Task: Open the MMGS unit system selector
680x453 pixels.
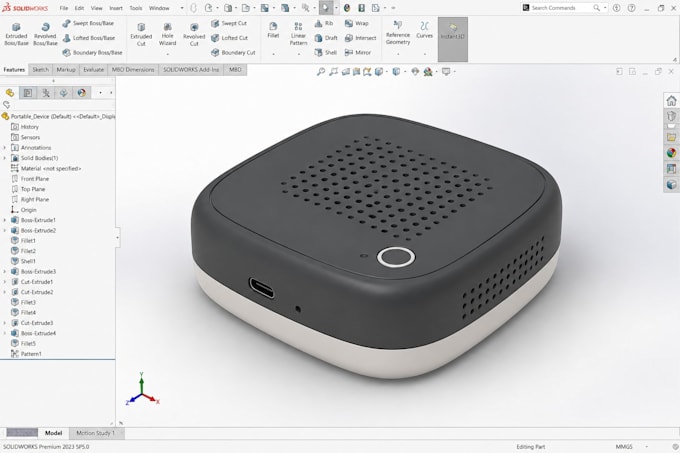Action: (624, 446)
